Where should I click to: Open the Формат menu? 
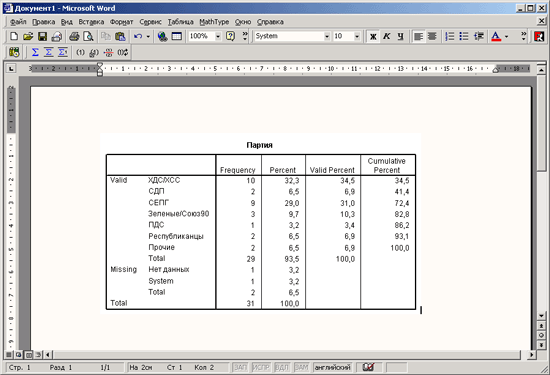point(121,22)
